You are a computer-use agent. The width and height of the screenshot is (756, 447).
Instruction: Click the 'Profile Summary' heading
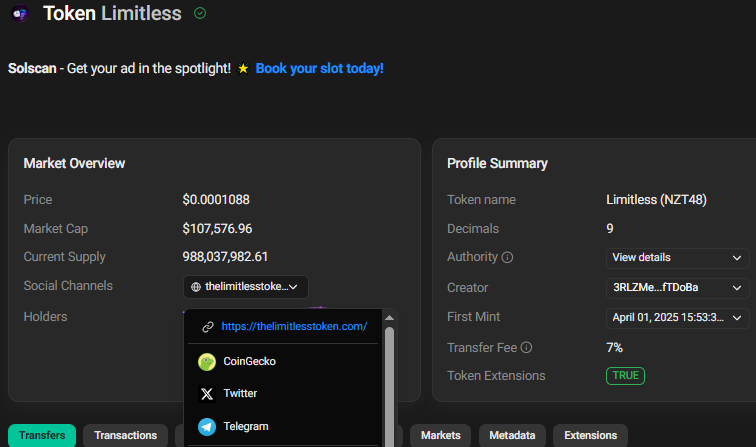pyautogui.click(x=498, y=163)
